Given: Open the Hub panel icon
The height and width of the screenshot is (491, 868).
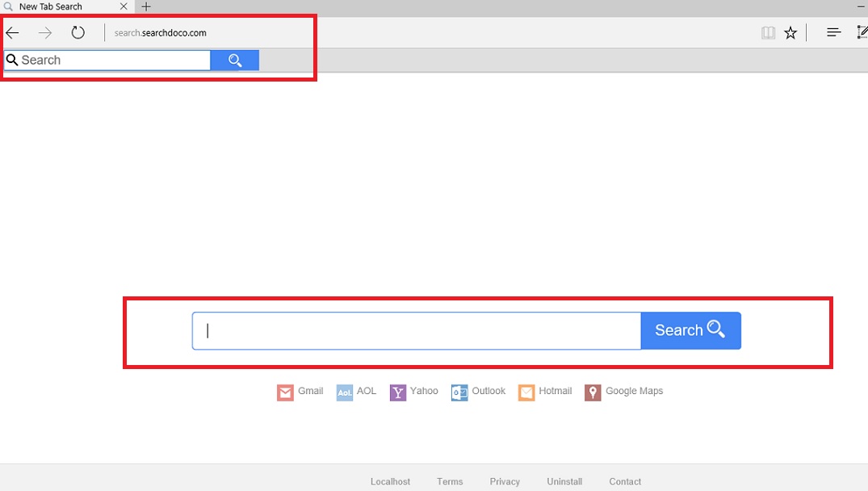Looking at the screenshot, I should 832,32.
